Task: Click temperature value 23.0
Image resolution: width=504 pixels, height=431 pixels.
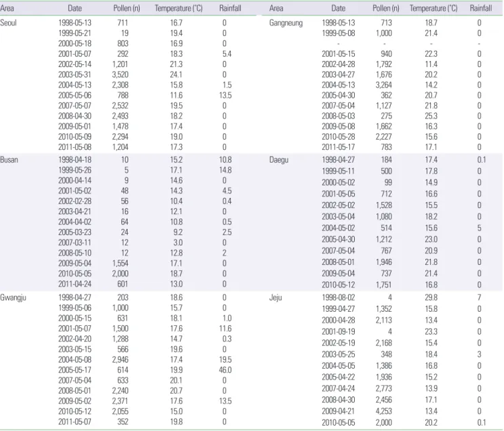Action: (x=431, y=240)
